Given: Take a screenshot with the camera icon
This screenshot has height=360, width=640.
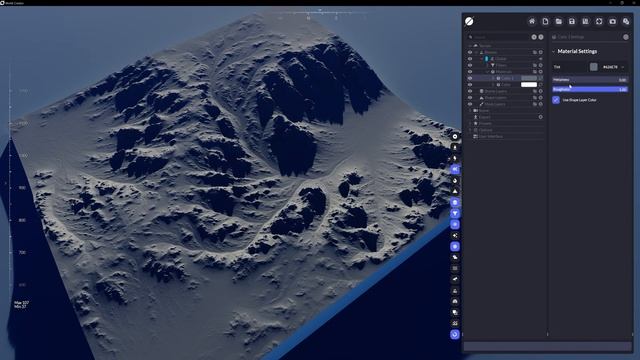Looking at the screenshot, I should tap(612, 21).
